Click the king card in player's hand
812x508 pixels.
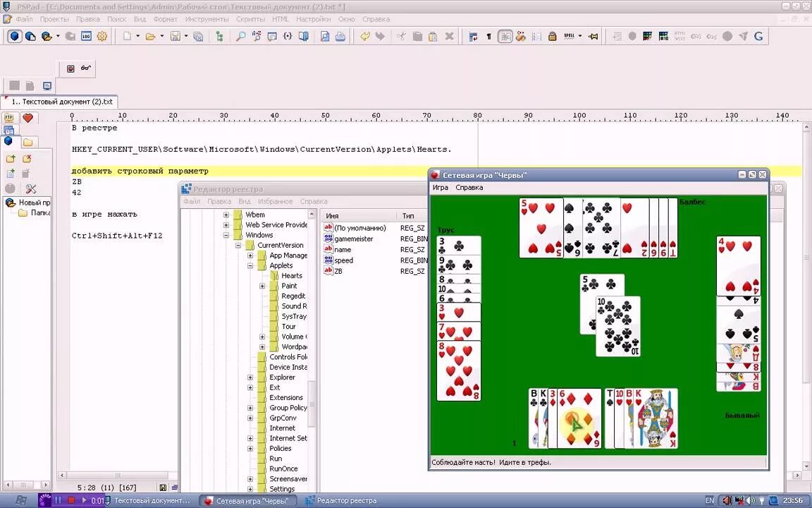click(x=656, y=418)
